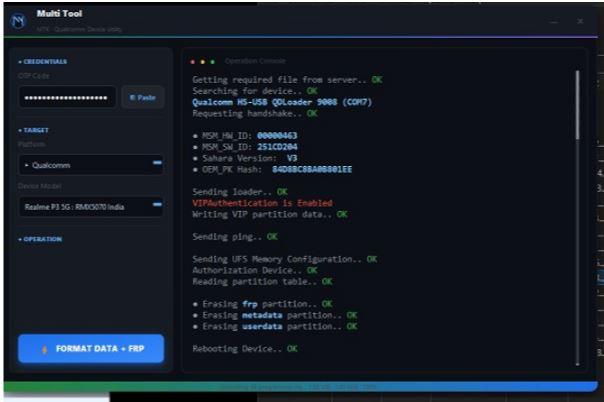Click the Sahara Version V3 value

pyautogui.click(x=292, y=158)
